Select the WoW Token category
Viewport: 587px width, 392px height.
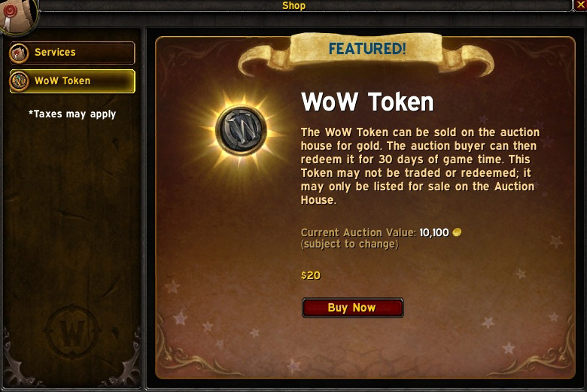point(72,81)
